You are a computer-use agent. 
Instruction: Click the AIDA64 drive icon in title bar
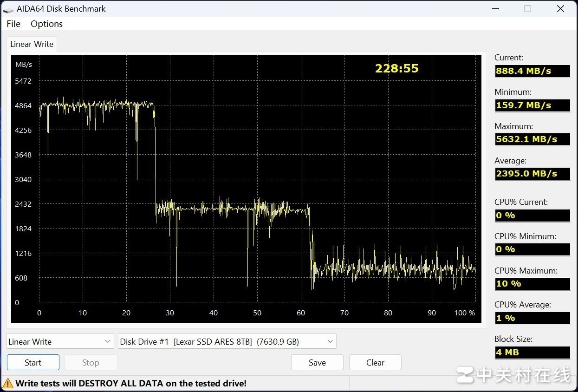8,9
